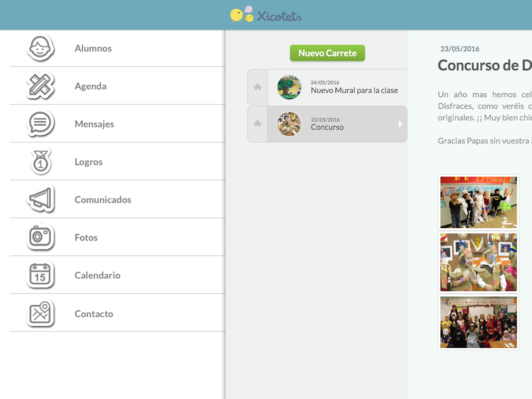Click the home icon beside Nuevo Mural

(x=258, y=87)
